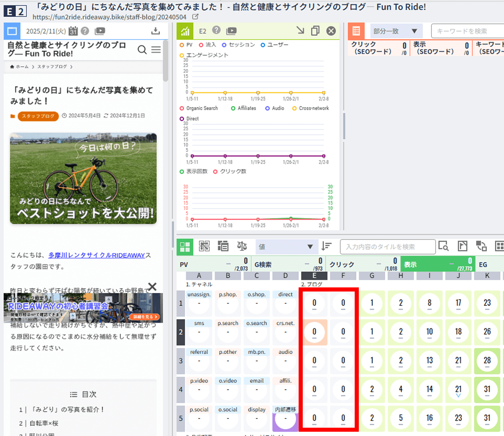The height and width of the screenshot is (436, 504).
Task: Click the tile search magnifier icon
Action: point(444,247)
